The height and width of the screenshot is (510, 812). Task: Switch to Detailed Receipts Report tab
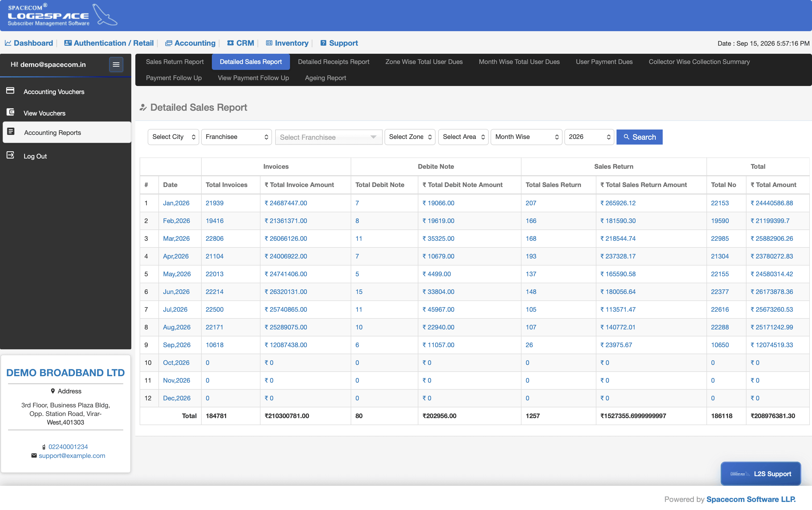[333, 62]
